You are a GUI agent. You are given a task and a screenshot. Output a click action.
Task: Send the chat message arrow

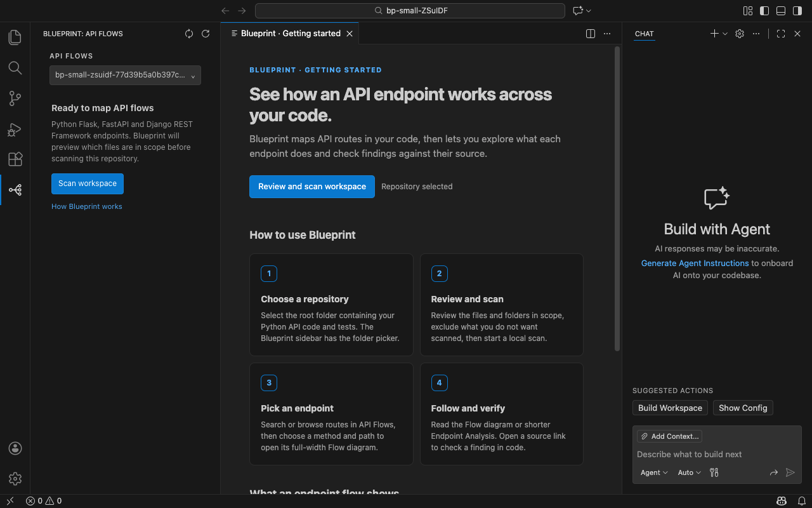pyautogui.click(x=790, y=472)
